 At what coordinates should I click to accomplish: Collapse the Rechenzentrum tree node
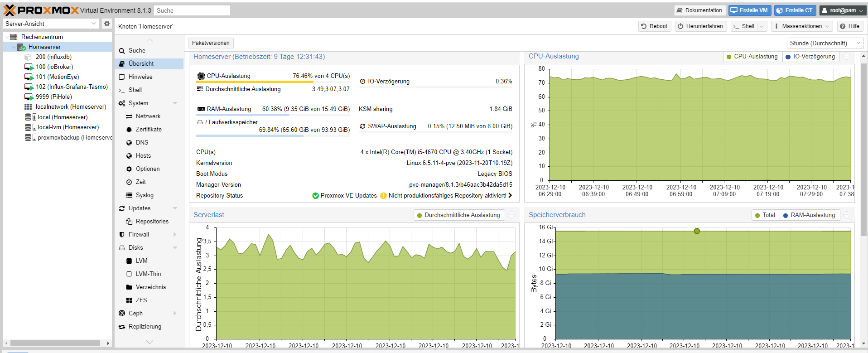point(6,37)
